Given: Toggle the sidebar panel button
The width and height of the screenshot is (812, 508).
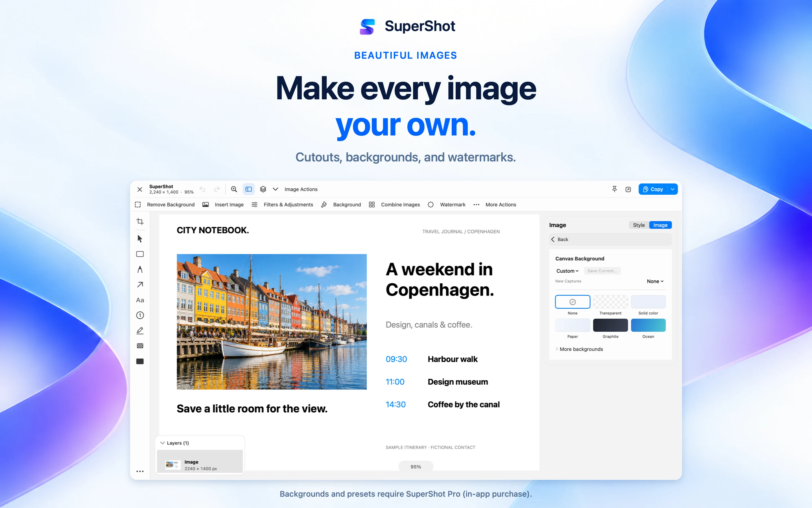Looking at the screenshot, I should point(249,189).
